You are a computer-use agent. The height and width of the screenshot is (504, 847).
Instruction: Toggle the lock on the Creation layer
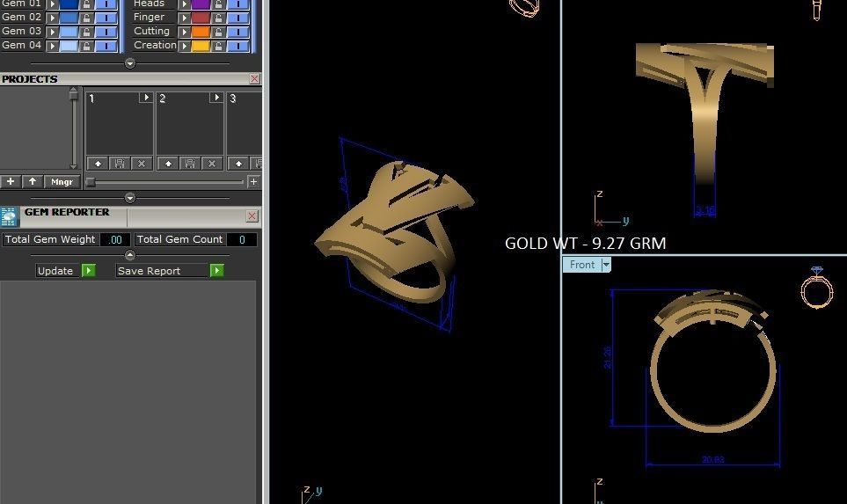tap(218, 46)
